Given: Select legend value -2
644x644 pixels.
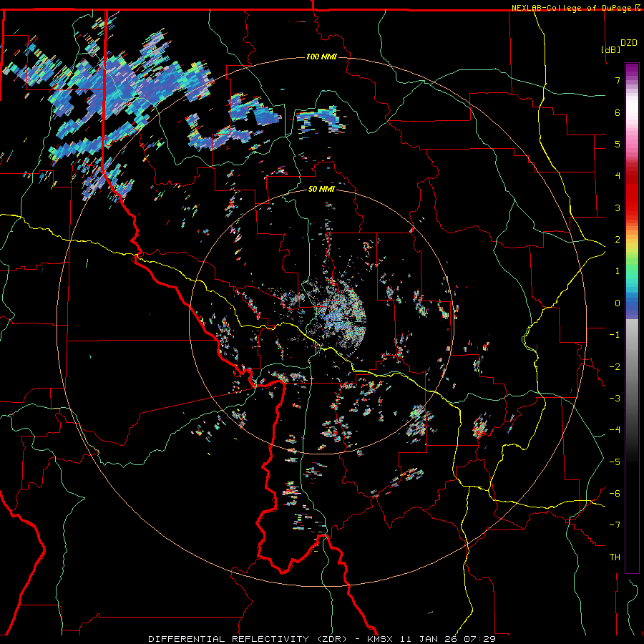Looking at the screenshot, I should click(x=615, y=366).
